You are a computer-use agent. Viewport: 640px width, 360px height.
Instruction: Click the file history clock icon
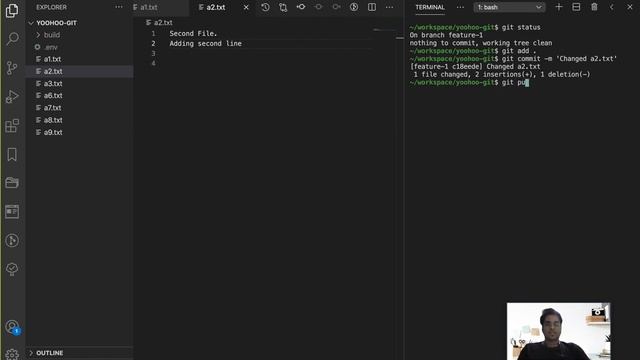265,7
